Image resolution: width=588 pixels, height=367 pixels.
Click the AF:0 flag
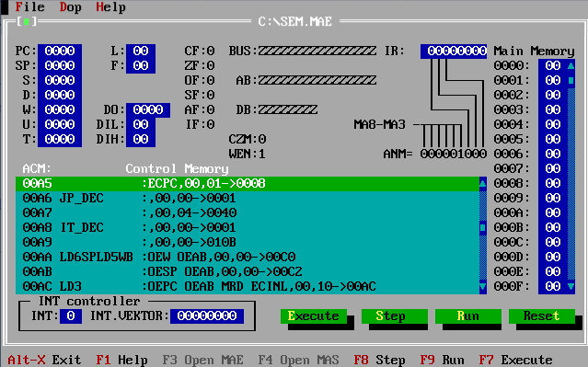199,109
